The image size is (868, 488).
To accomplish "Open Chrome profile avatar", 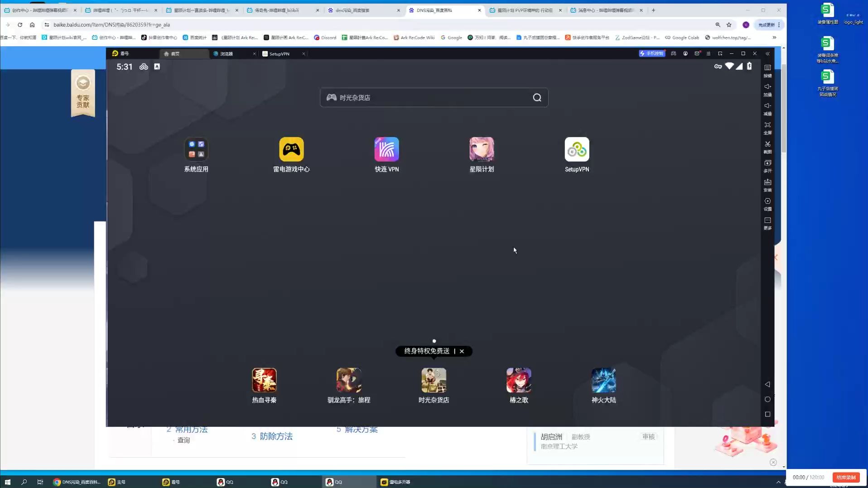I will tap(746, 25).
